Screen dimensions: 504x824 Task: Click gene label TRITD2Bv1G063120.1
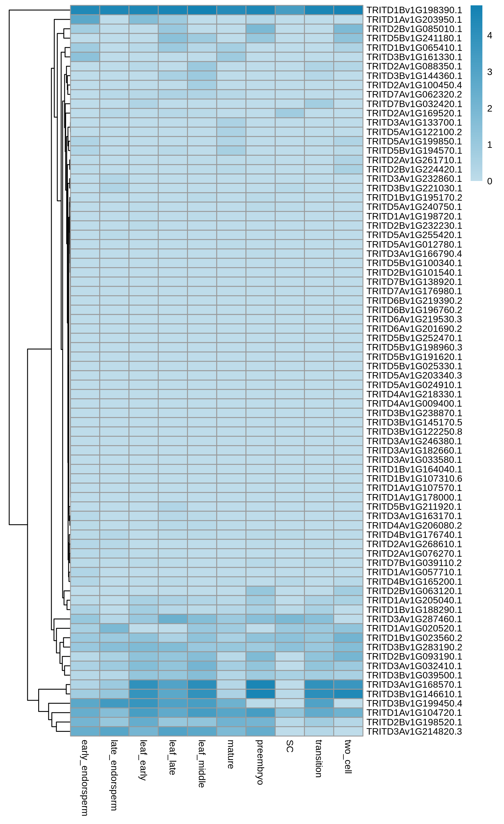click(x=414, y=591)
